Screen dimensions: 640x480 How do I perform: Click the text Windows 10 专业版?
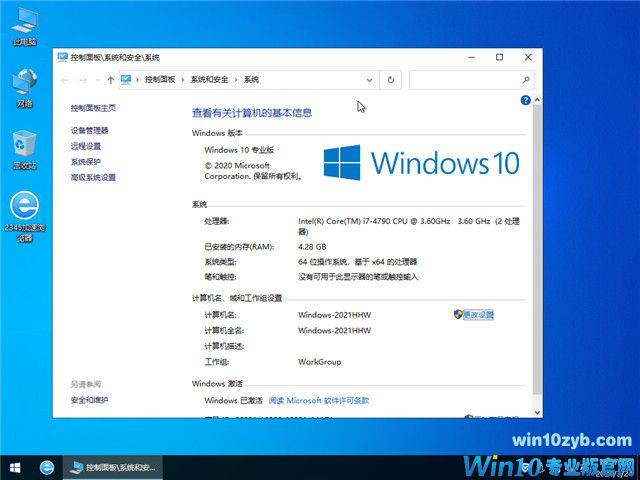pyautogui.click(x=239, y=150)
